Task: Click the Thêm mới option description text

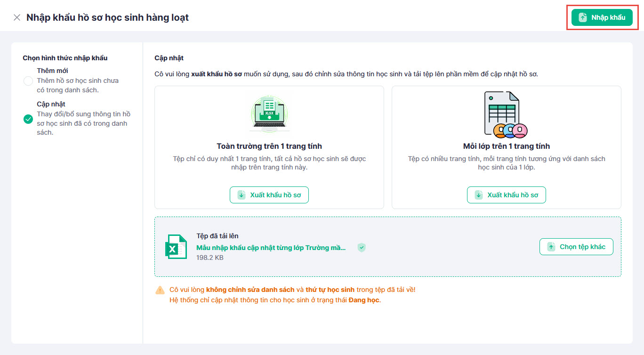Action: (x=78, y=85)
